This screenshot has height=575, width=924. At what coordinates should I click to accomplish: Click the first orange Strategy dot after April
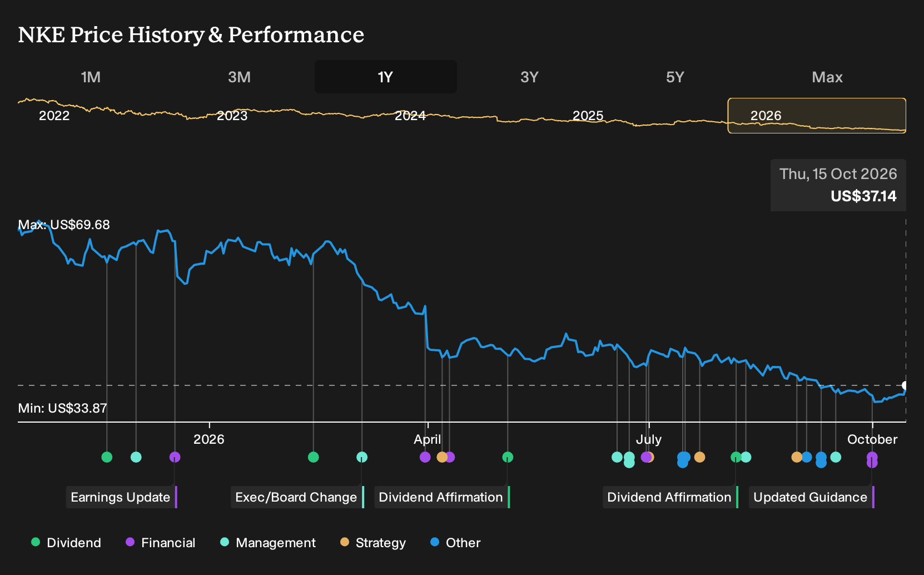tap(442, 457)
